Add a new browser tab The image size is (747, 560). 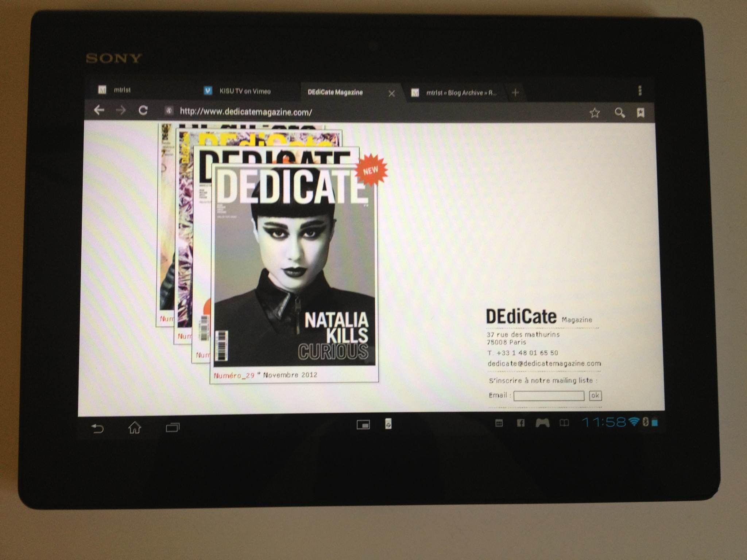point(515,93)
